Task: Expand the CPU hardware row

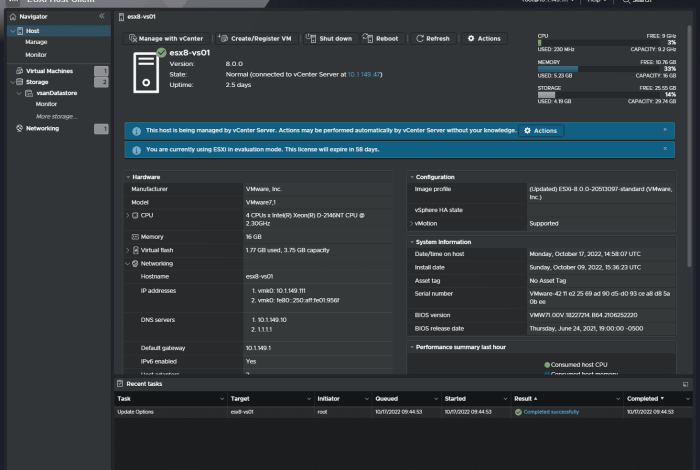Action: tap(128, 216)
